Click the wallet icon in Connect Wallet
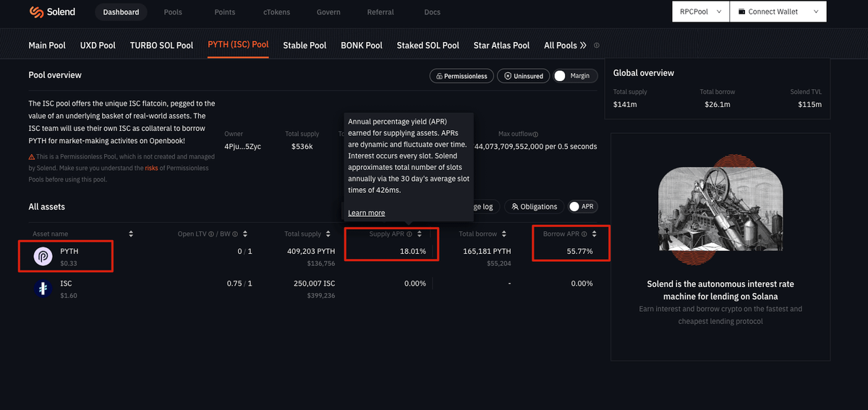The width and height of the screenshot is (868, 410). pos(742,12)
